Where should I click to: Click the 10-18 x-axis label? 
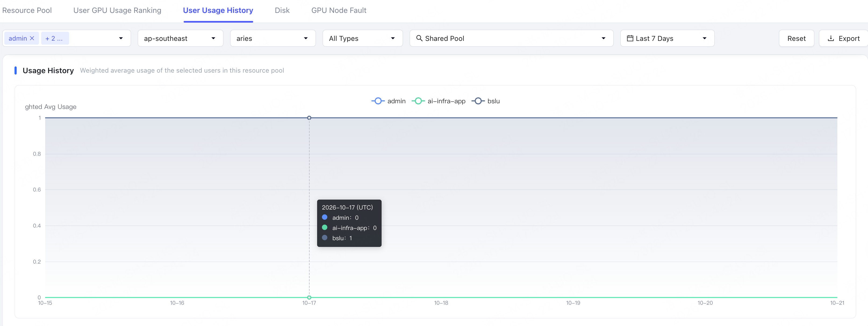tap(441, 303)
